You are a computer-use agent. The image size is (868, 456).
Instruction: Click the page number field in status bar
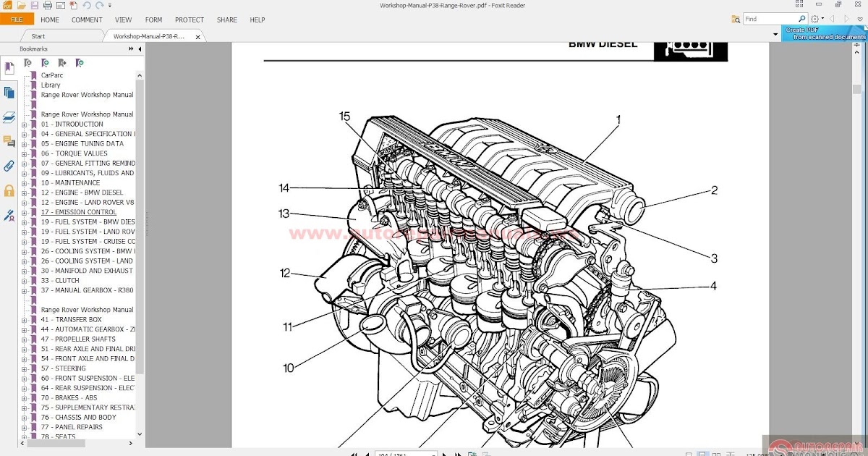(404, 453)
